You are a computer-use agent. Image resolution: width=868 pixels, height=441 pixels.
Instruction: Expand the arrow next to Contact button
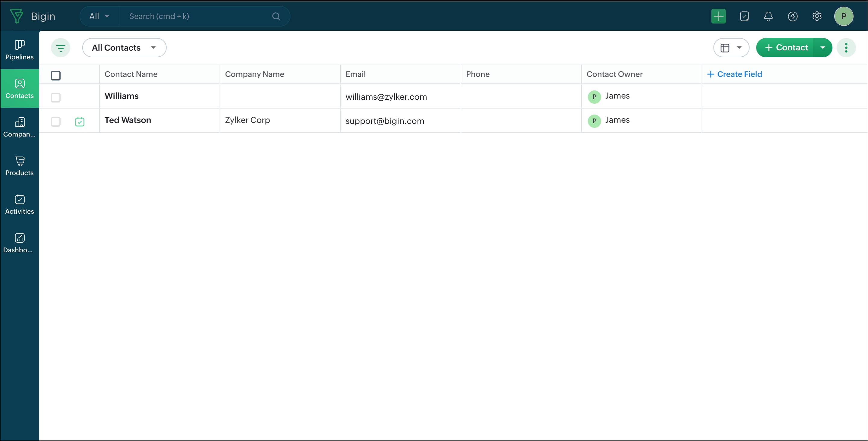click(822, 48)
